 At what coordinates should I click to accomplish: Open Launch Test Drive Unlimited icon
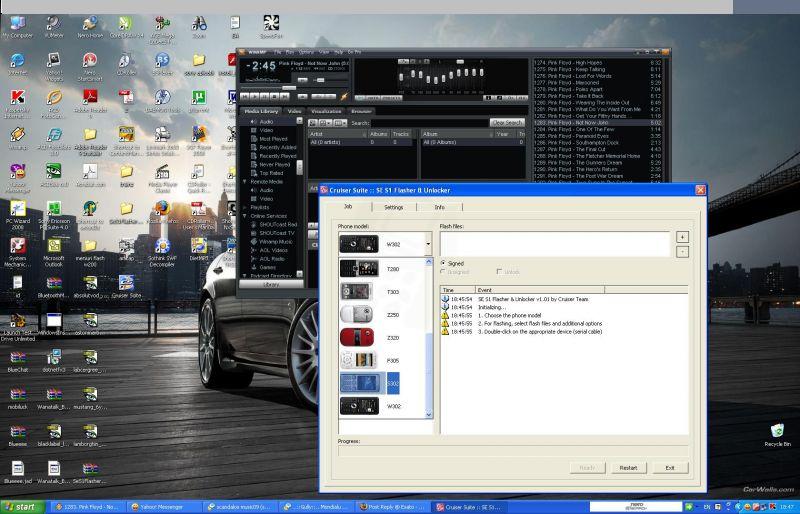tap(17, 327)
